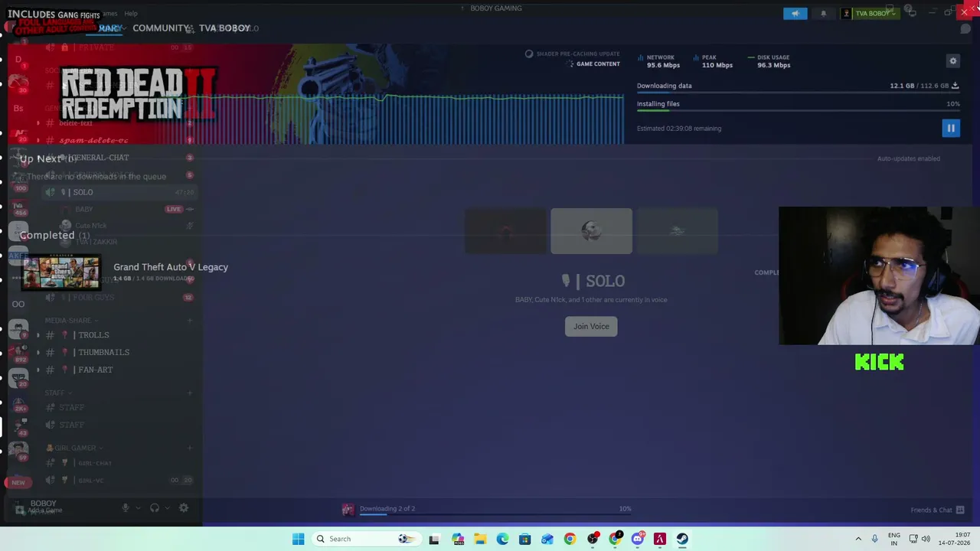Open the Grand Theft Auto V Legacy thumbnail
This screenshot has height=551, width=980.
click(x=60, y=272)
